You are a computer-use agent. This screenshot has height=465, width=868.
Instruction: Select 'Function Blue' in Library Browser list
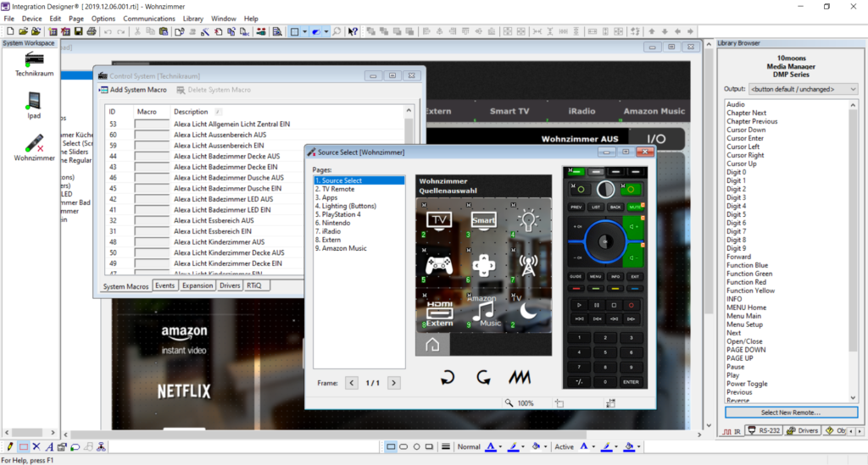(x=748, y=265)
